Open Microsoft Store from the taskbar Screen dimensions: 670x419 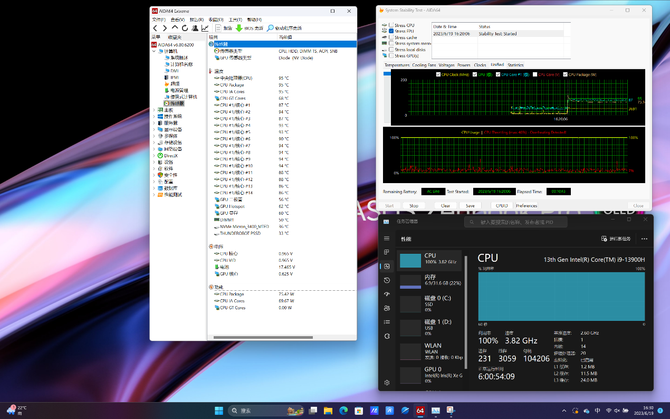(x=359, y=410)
